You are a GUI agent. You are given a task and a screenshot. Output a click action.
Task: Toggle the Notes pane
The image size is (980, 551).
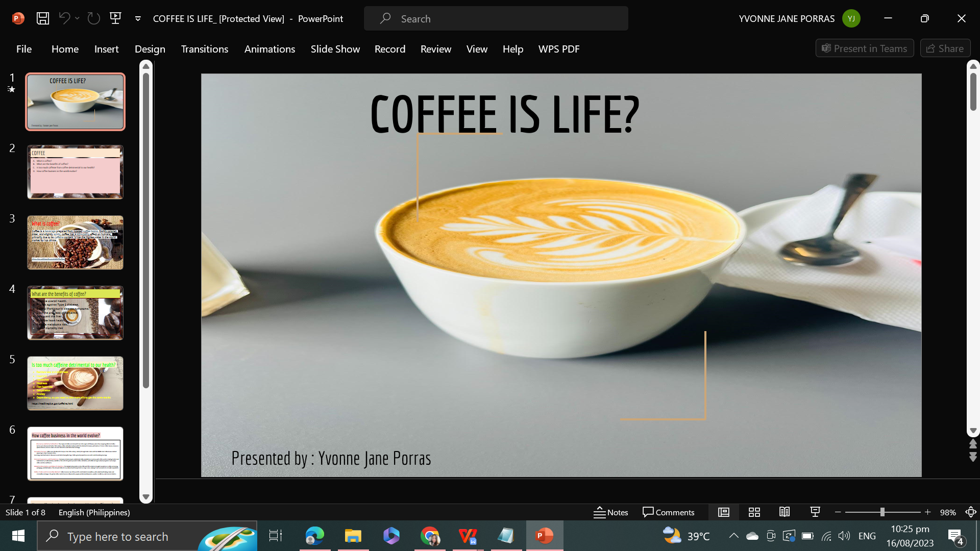[611, 512]
